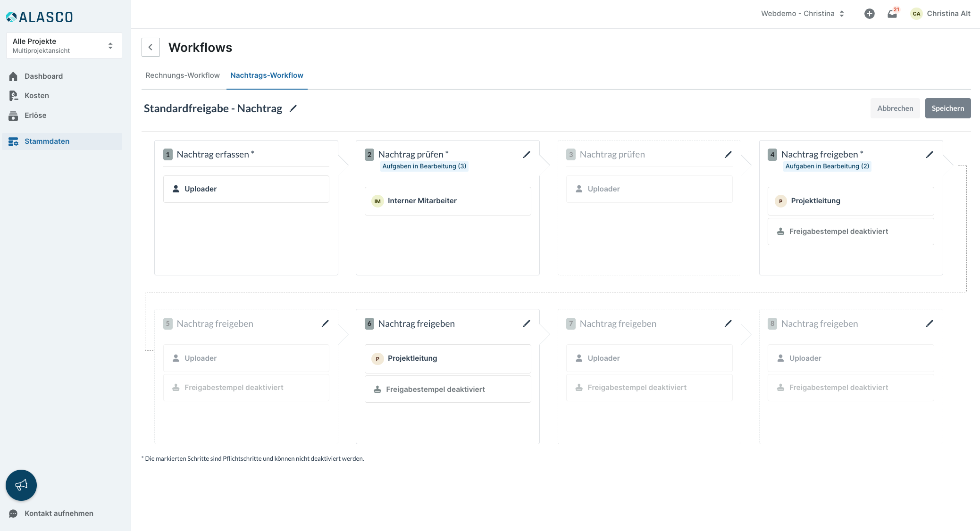980x531 pixels.
Task: Go back using the arrow button
Action: pos(151,47)
